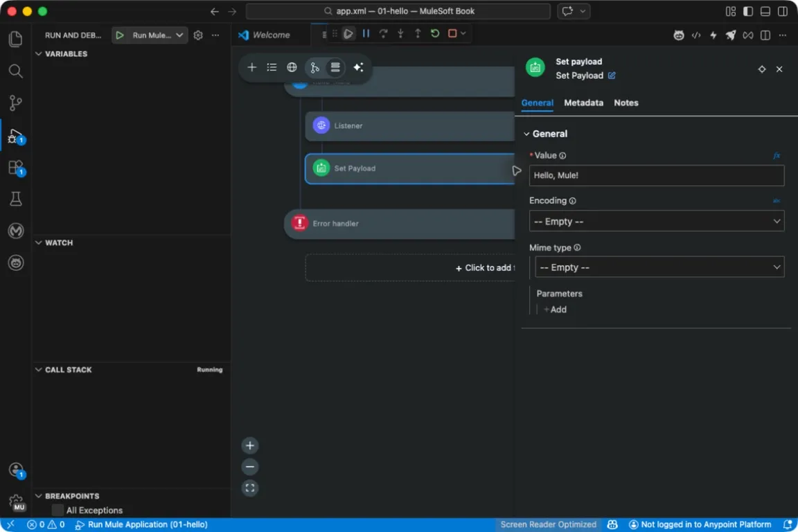Open the Explorer view in activity bar
The height and width of the screenshot is (532, 798).
click(x=16, y=39)
